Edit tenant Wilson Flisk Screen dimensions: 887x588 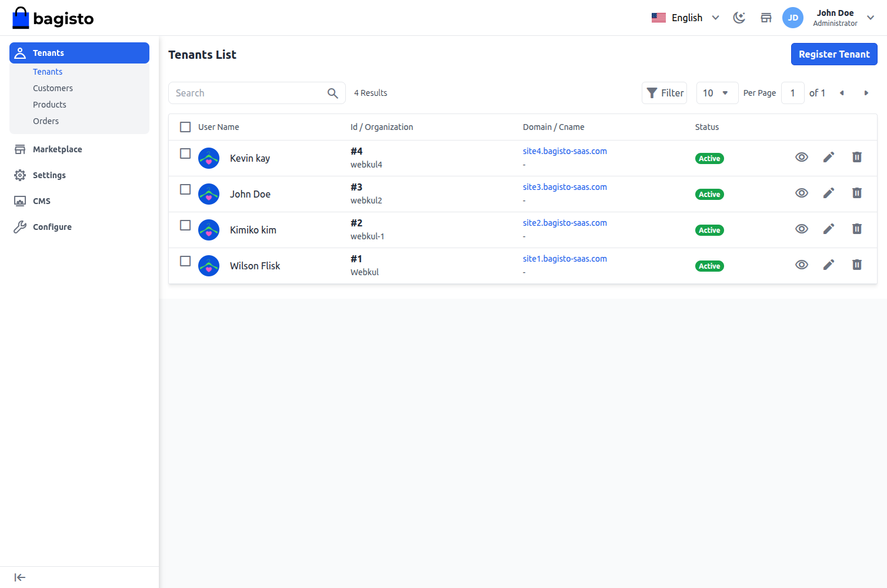(829, 265)
